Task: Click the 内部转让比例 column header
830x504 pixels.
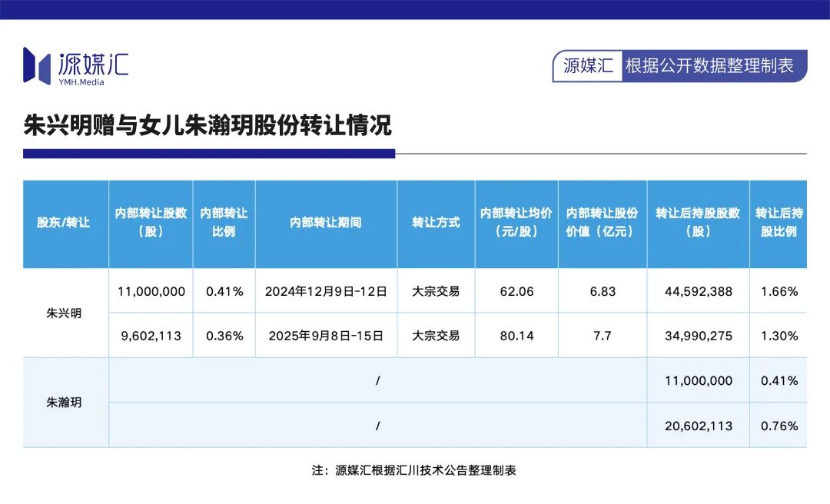Action: (x=224, y=222)
